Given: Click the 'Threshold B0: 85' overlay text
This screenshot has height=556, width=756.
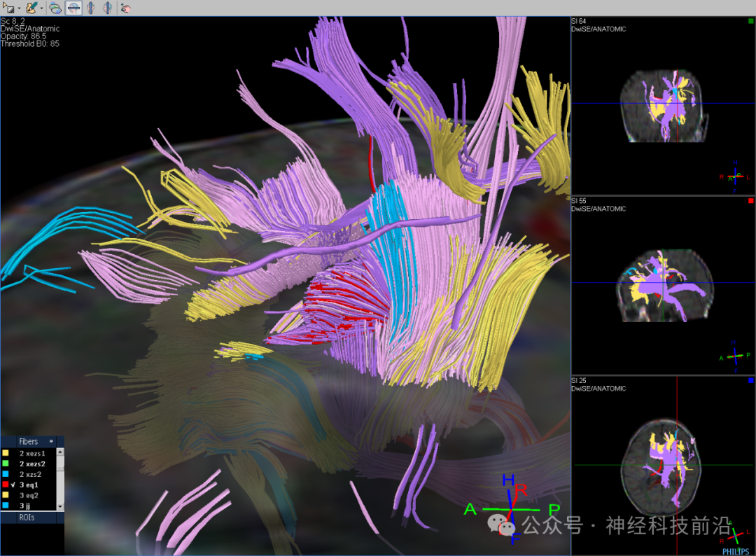Looking at the screenshot, I should click(x=30, y=43).
